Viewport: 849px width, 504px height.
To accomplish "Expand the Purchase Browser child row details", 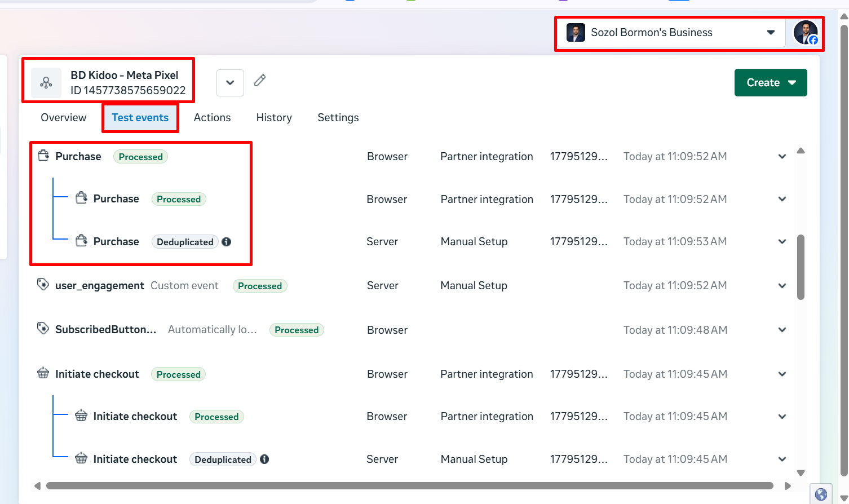I will pos(782,199).
